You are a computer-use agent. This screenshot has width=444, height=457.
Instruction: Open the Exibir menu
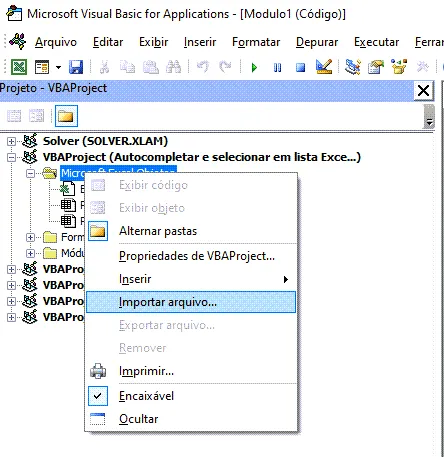[x=154, y=42]
